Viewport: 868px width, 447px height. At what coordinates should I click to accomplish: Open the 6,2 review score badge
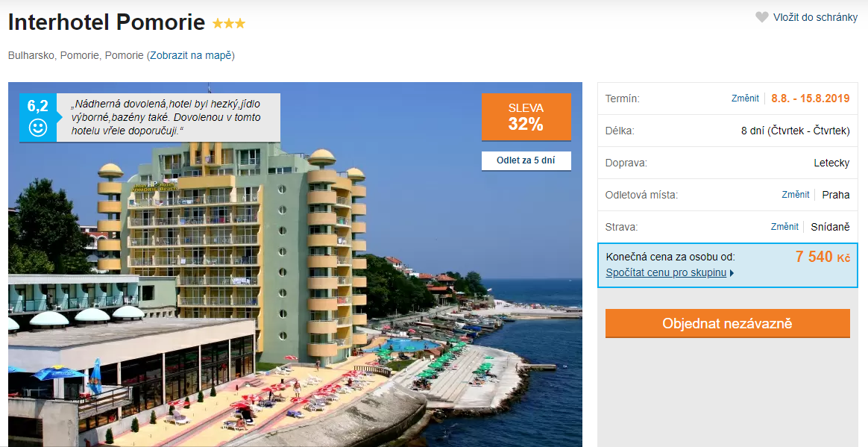point(38,118)
